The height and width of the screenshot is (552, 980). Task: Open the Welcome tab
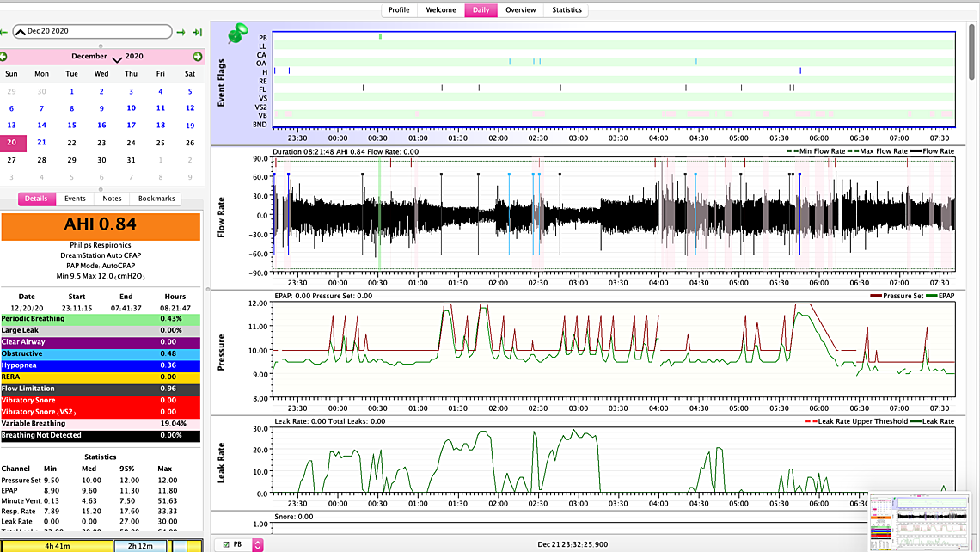(x=441, y=10)
